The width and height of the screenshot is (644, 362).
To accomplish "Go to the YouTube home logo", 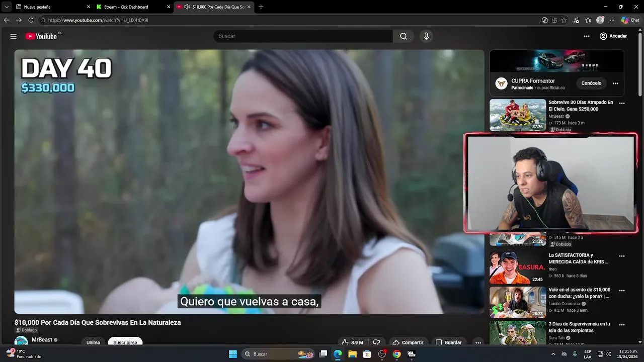I will [x=41, y=36].
